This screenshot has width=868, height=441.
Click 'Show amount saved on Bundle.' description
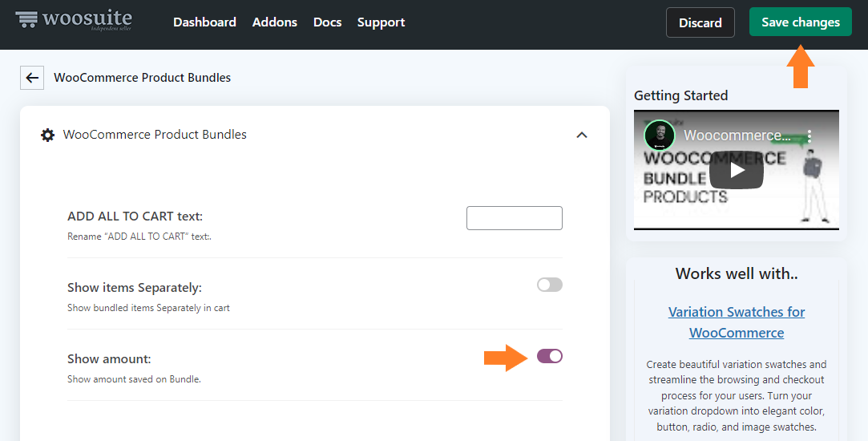point(134,379)
